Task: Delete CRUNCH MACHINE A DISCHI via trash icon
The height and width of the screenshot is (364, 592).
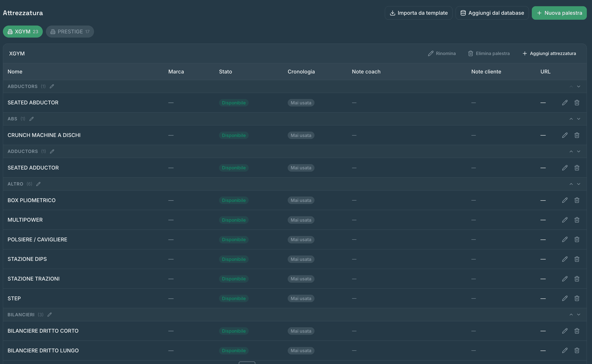Action: 577,135
